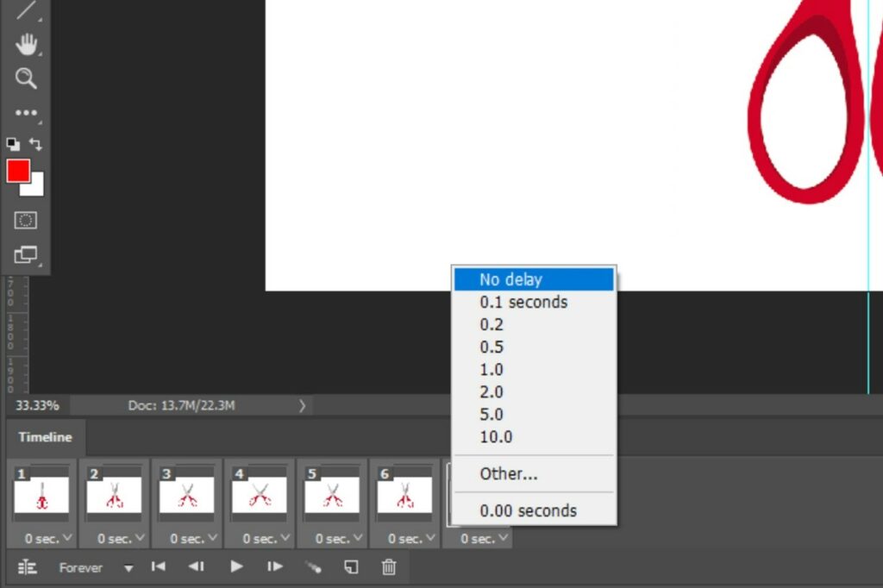Screen dimensions: 883x588
Task: Toggle Quick Mask mode
Action: (26, 221)
